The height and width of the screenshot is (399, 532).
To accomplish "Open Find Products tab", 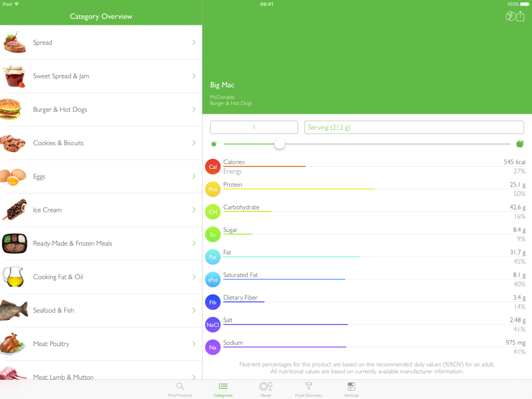I will point(180,389).
